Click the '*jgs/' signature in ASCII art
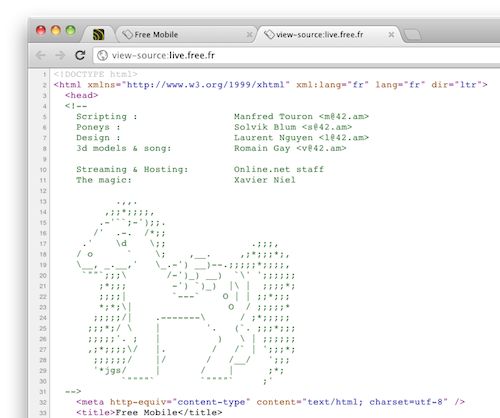 (x=112, y=370)
